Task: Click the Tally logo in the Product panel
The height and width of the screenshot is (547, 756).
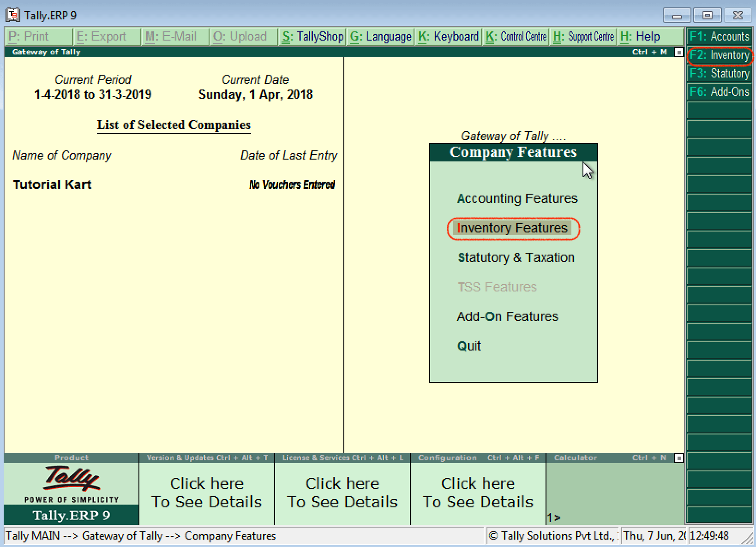Action: pyautogui.click(x=71, y=482)
